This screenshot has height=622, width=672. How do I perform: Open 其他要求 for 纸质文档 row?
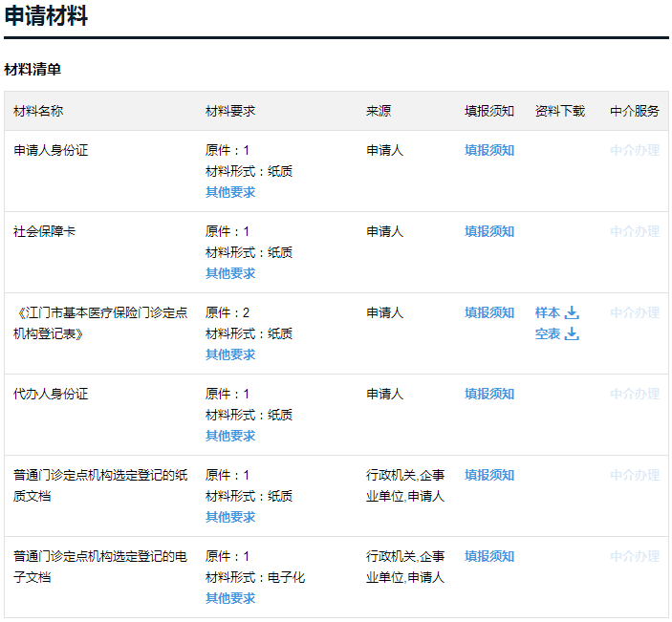click(x=230, y=517)
